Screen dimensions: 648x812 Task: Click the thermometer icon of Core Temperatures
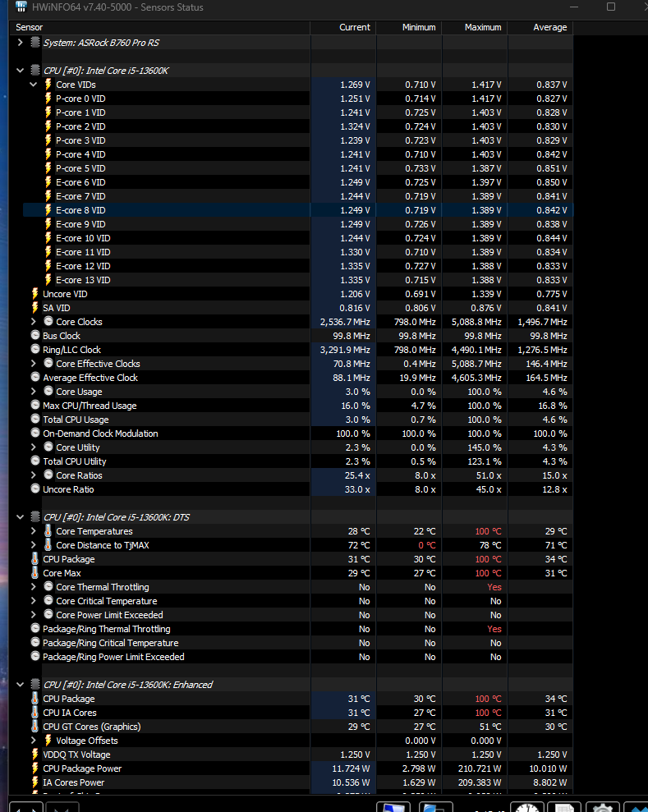(48, 531)
